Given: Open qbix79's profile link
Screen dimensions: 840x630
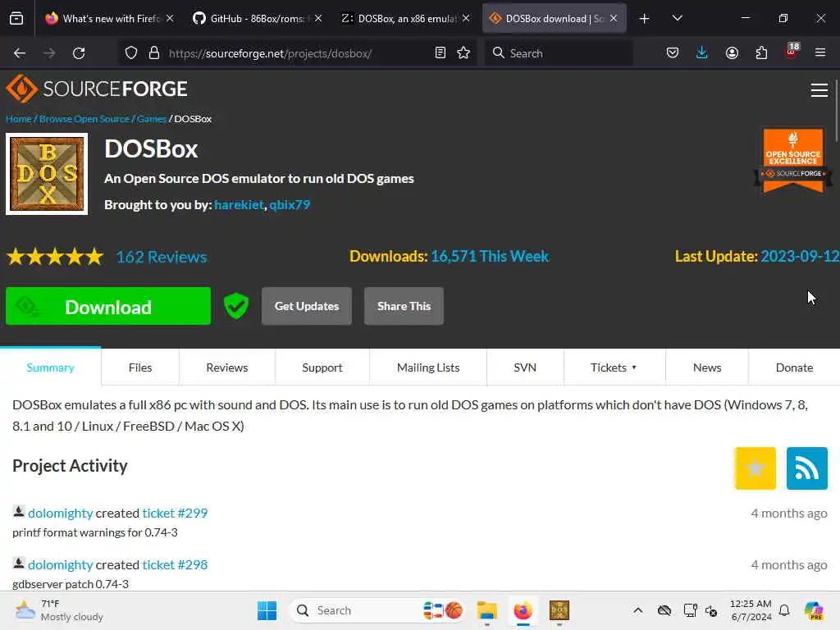Looking at the screenshot, I should (290, 204).
